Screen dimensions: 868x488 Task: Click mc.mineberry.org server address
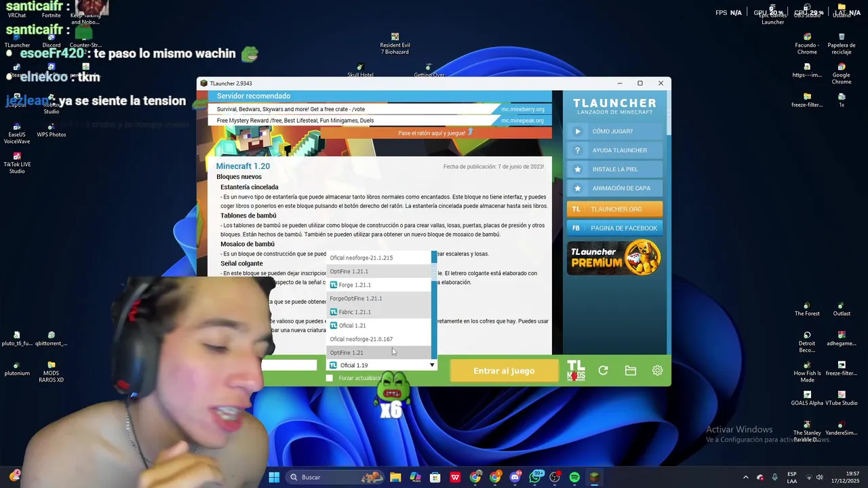[x=522, y=109]
